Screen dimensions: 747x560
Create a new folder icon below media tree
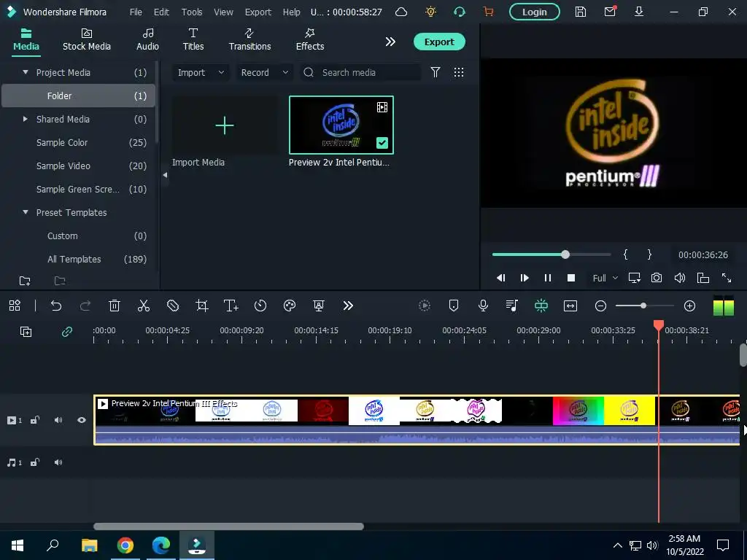(25, 281)
